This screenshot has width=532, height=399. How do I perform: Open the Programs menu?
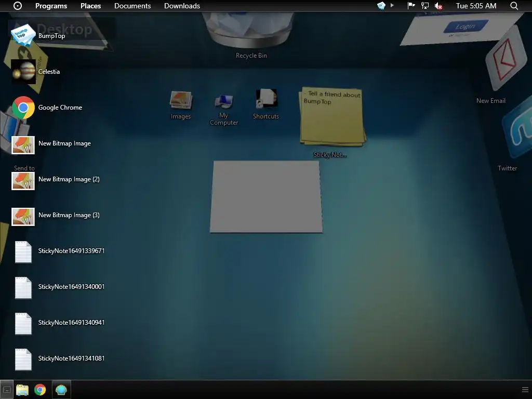tap(51, 6)
